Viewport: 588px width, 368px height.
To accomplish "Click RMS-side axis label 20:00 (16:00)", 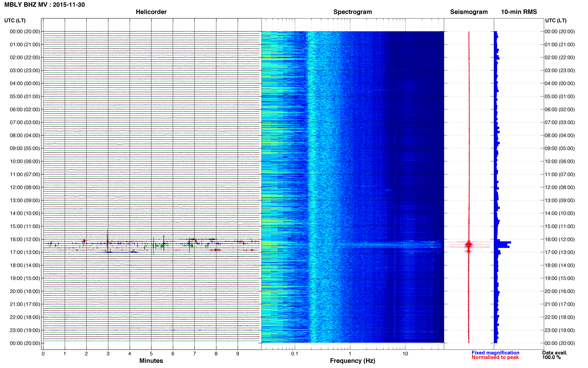I will pos(560,291).
